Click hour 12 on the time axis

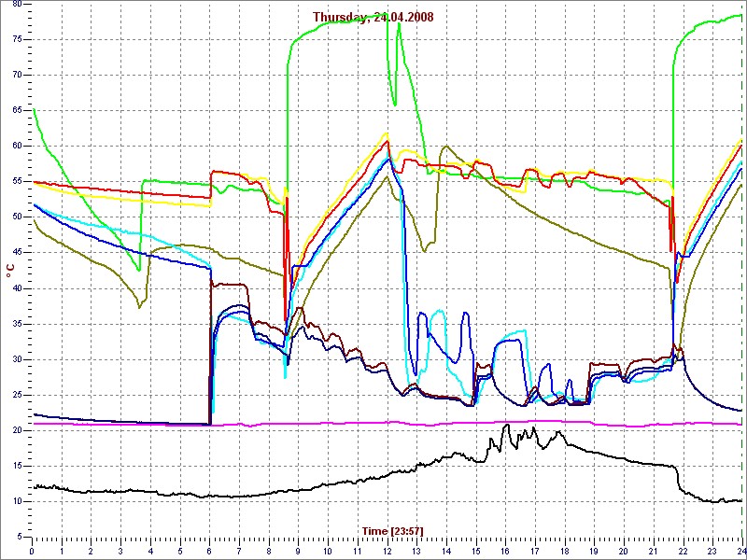pos(387,553)
